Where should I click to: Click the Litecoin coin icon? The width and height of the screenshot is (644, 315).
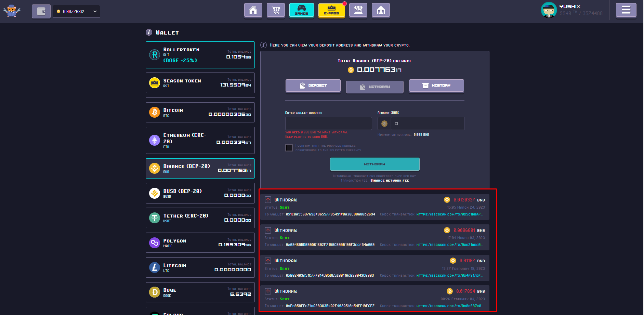pyautogui.click(x=155, y=267)
